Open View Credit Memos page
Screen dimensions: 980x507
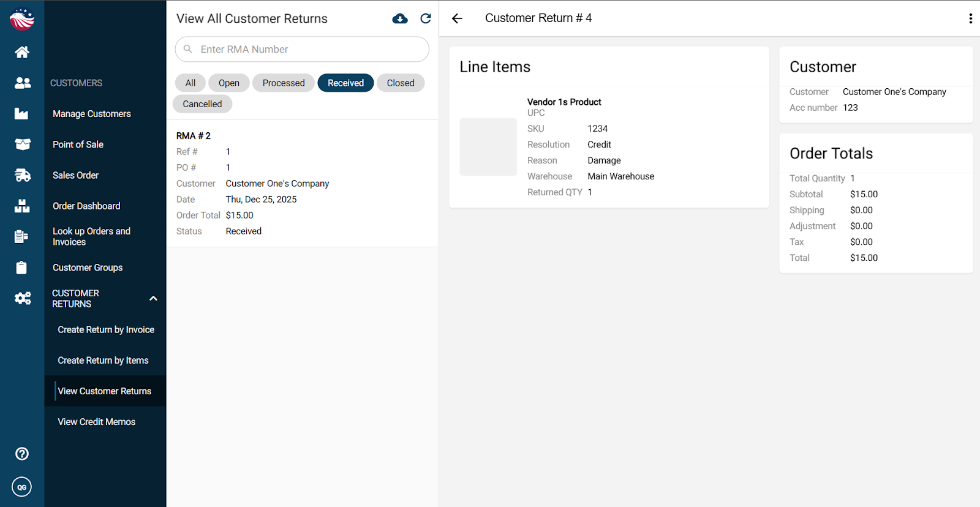click(x=97, y=422)
